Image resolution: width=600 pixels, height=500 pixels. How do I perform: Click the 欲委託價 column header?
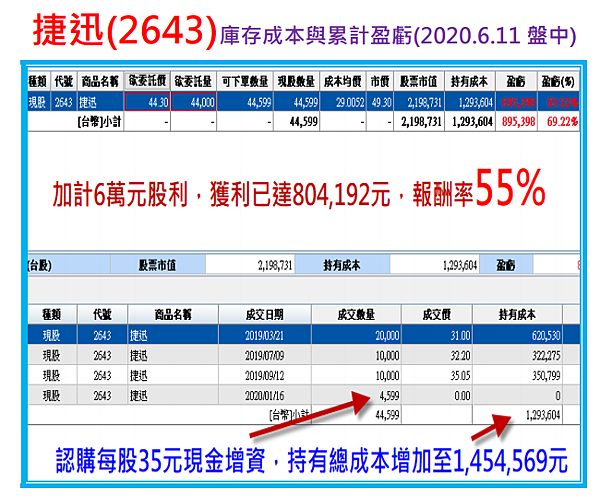147,81
